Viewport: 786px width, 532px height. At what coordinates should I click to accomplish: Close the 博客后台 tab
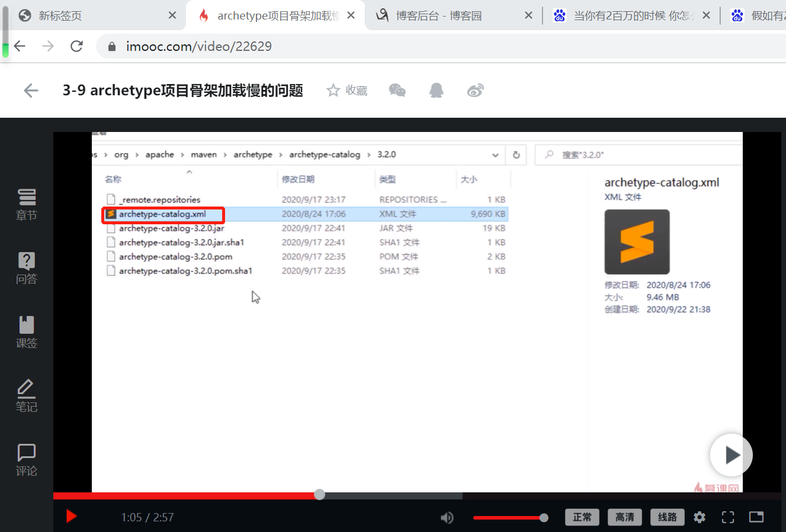(529, 15)
